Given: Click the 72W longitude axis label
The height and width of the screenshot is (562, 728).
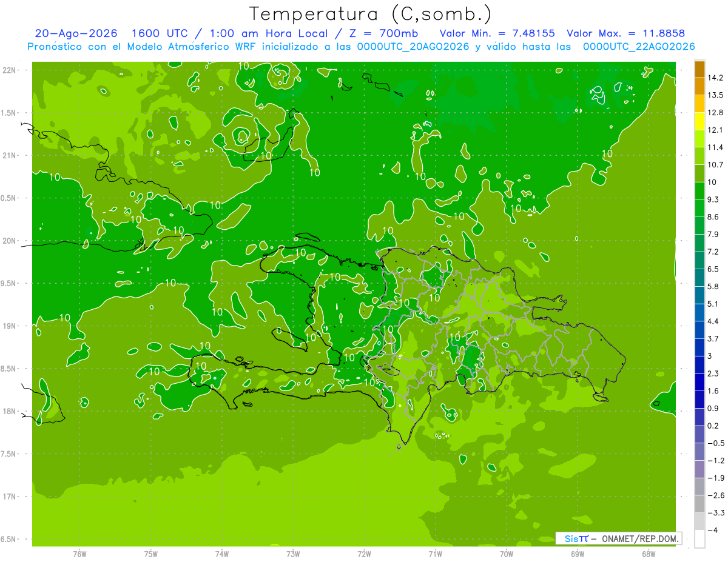Looking at the screenshot, I should click(364, 554).
